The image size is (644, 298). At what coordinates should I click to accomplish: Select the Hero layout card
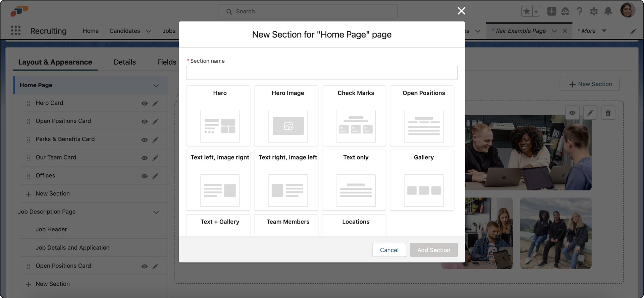218,116
